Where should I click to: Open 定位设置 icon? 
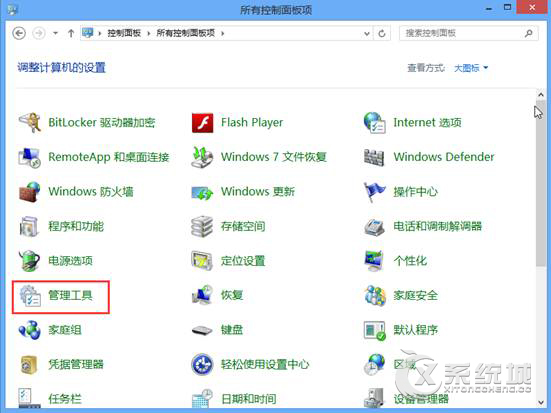coord(202,260)
